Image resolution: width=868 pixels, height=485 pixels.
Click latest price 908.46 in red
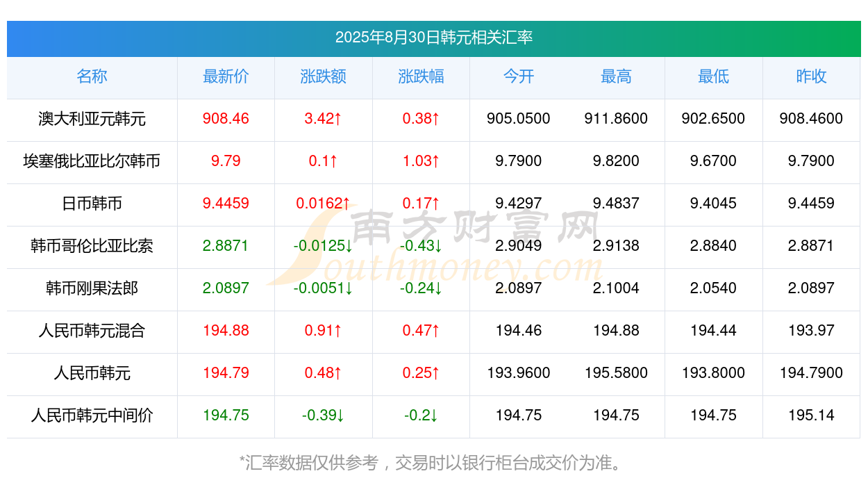coord(226,119)
